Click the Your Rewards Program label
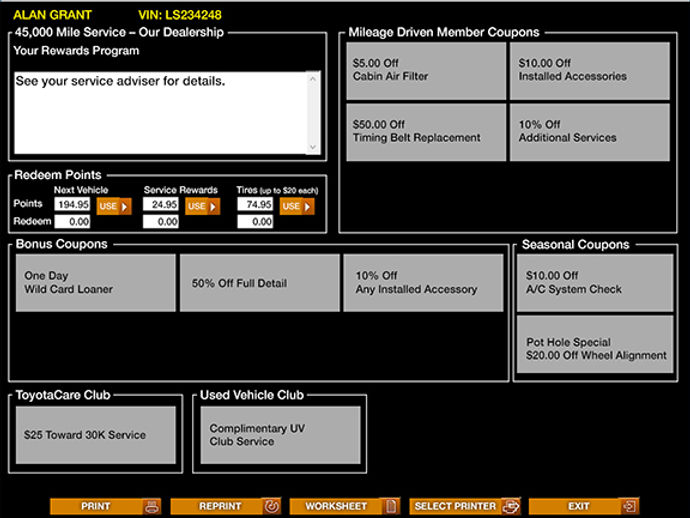 [76, 51]
